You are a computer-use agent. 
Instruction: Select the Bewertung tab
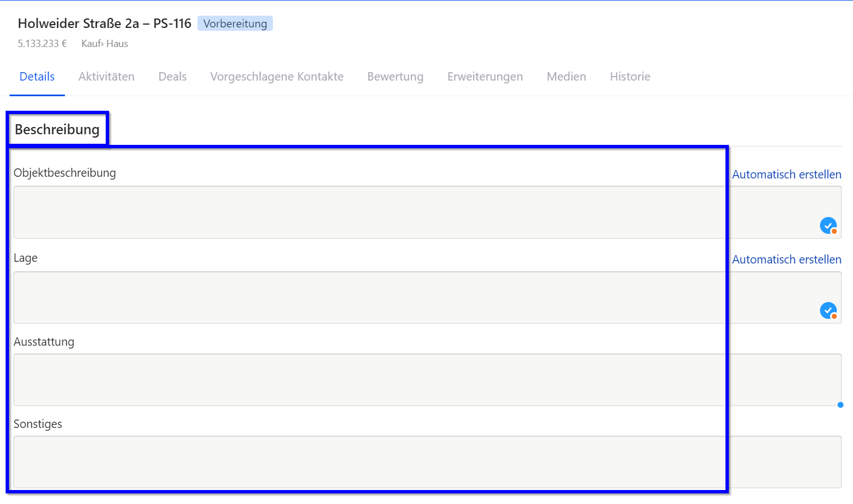tap(395, 77)
